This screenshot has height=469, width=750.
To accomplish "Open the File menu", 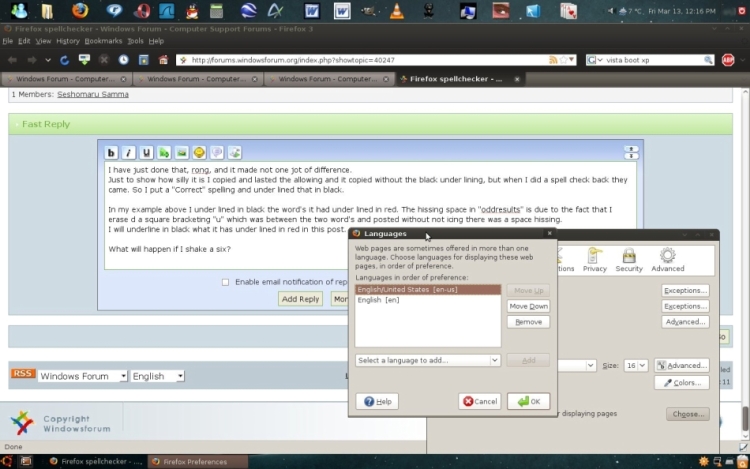I will point(8,41).
